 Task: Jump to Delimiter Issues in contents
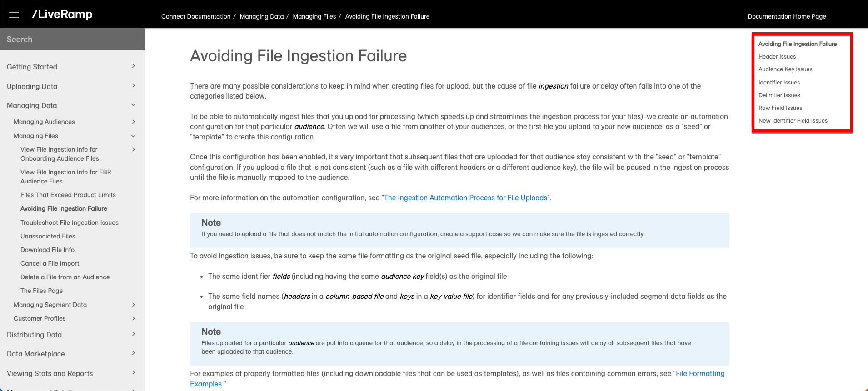pyautogui.click(x=779, y=95)
